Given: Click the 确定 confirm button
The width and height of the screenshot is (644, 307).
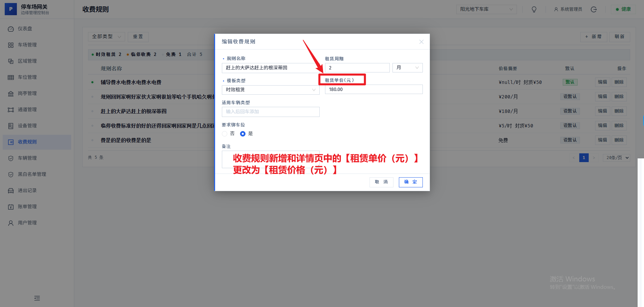Looking at the screenshot, I should point(410,182).
